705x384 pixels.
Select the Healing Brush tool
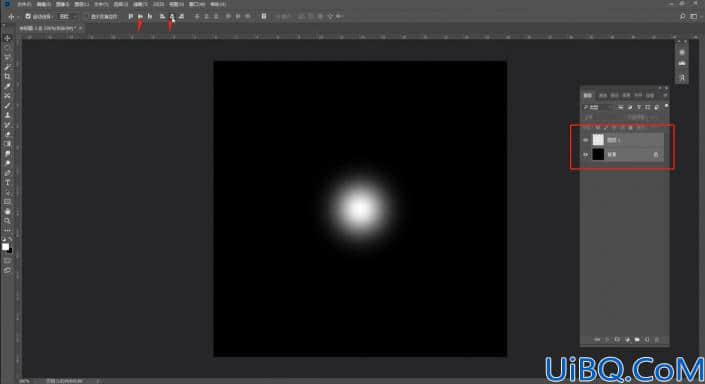click(7, 96)
